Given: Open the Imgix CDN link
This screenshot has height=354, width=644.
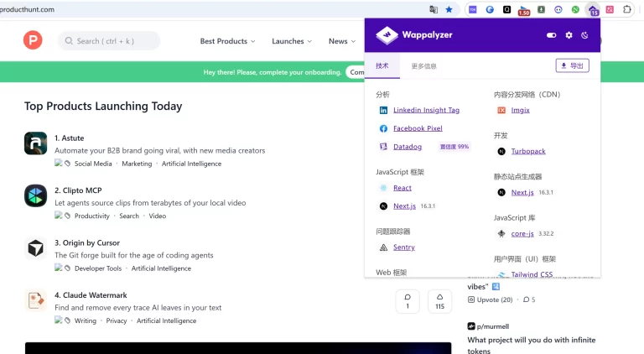Looking at the screenshot, I should (521, 110).
